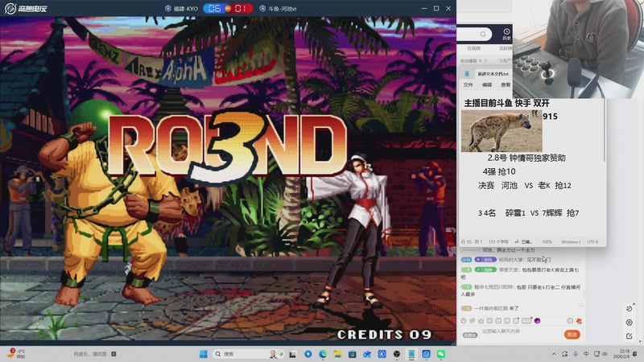Click the Notepad line '决赛 河池 VS 老K 抢12'

pyautogui.click(x=525, y=186)
